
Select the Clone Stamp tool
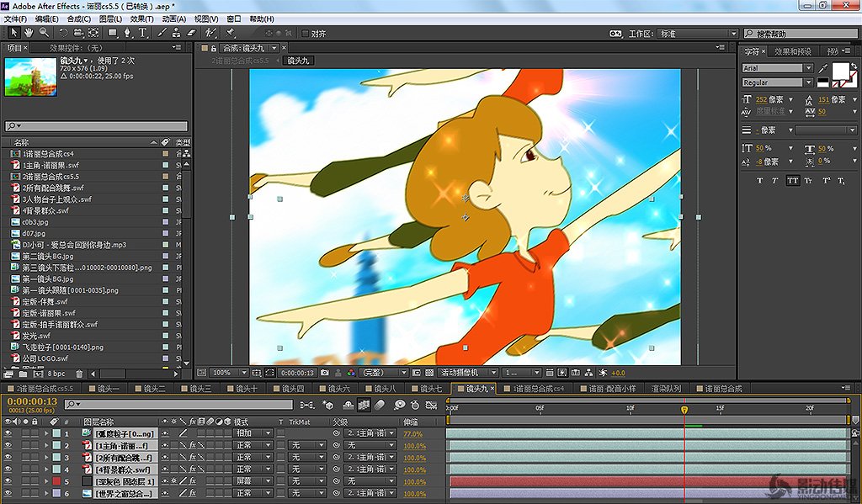pyautogui.click(x=174, y=33)
